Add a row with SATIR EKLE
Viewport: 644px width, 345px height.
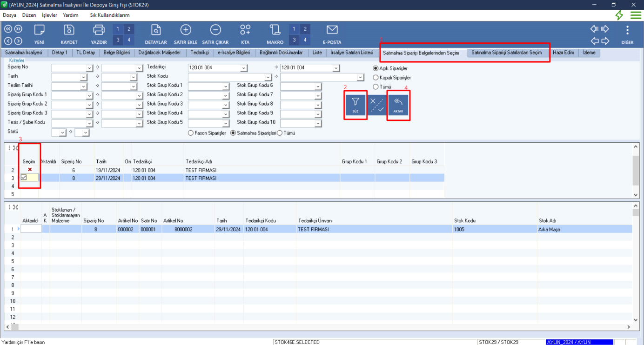tap(186, 34)
